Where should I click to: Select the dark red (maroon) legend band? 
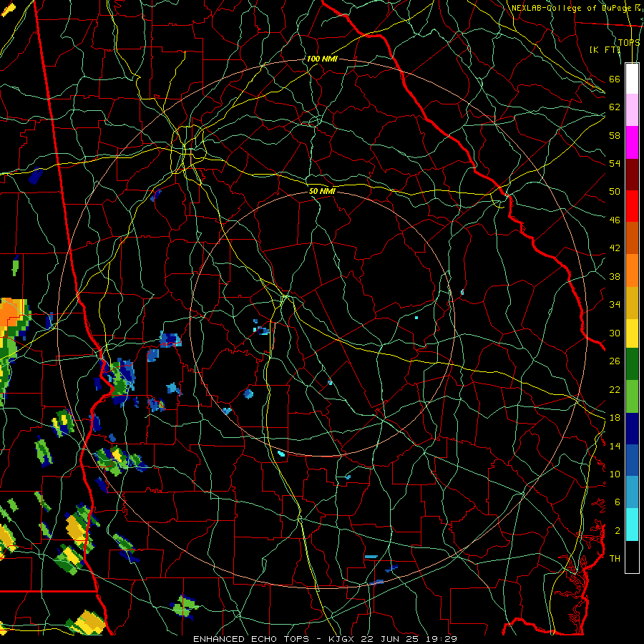632,174
